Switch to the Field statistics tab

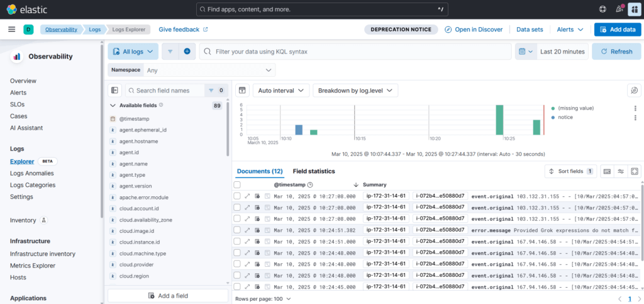coord(314,171)
